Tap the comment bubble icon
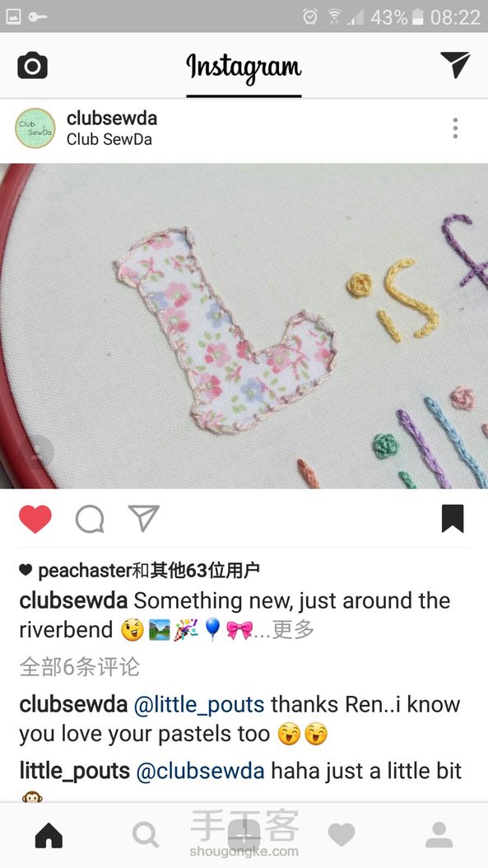 (90, 520)
